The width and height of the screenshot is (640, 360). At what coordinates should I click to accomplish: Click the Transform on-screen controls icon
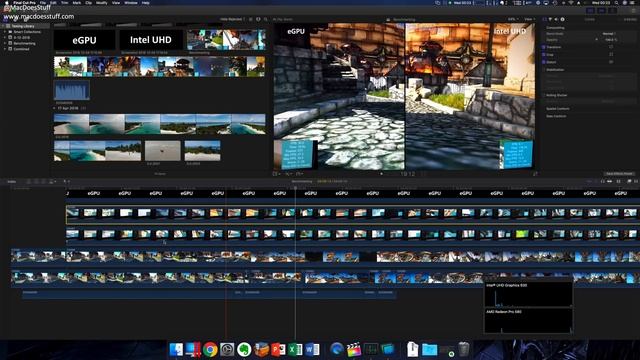(611, 47)
